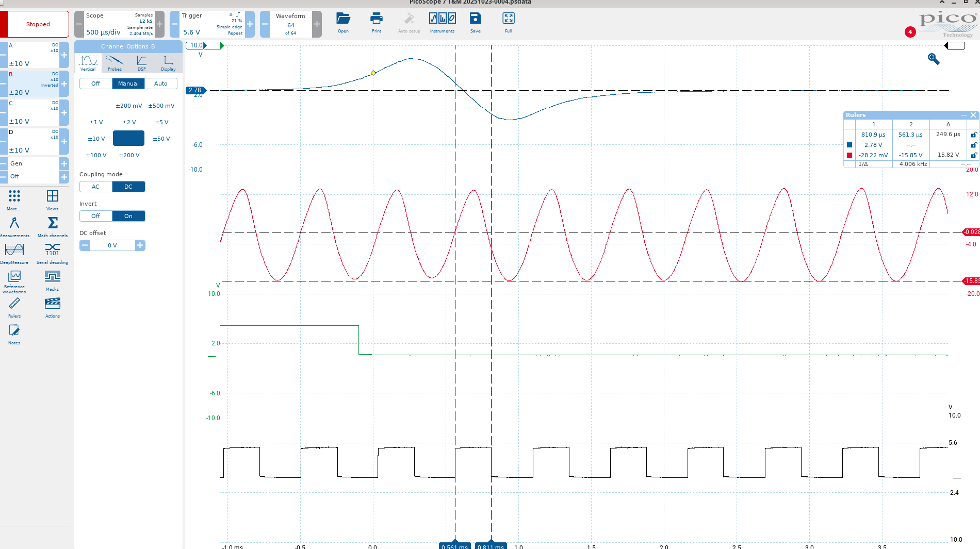Viewport: 980px width, 549px height.
Task: Turn Invert Off
Action: tap(95, 216)
